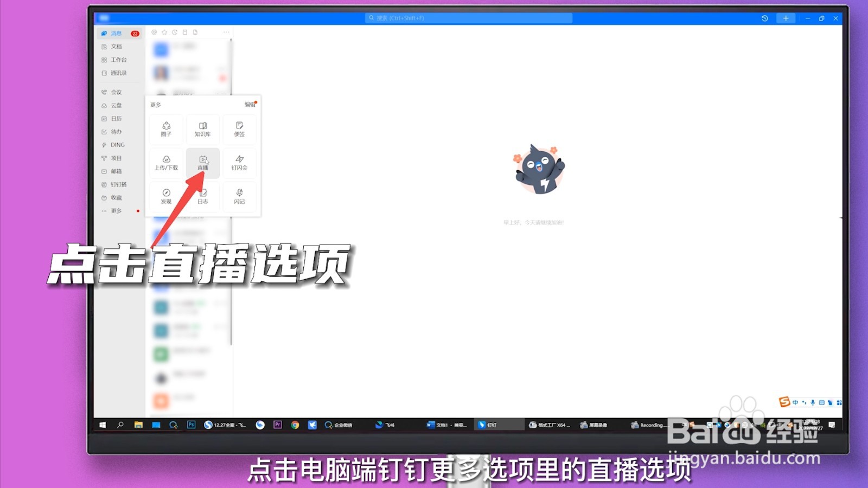Open 工作台 workbench in the sidebar

click(114, 60)
